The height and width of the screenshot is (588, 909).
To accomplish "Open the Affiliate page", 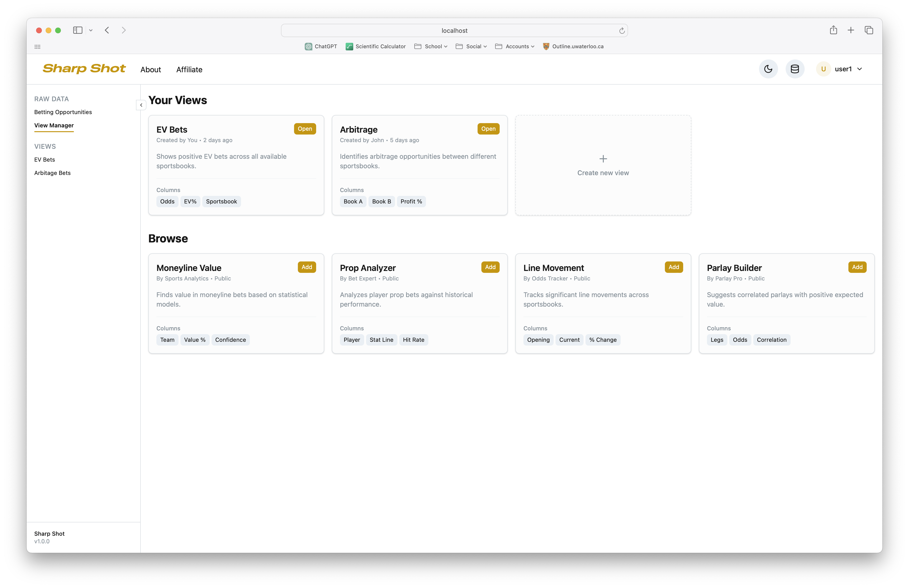I will (x=189, y=69).
